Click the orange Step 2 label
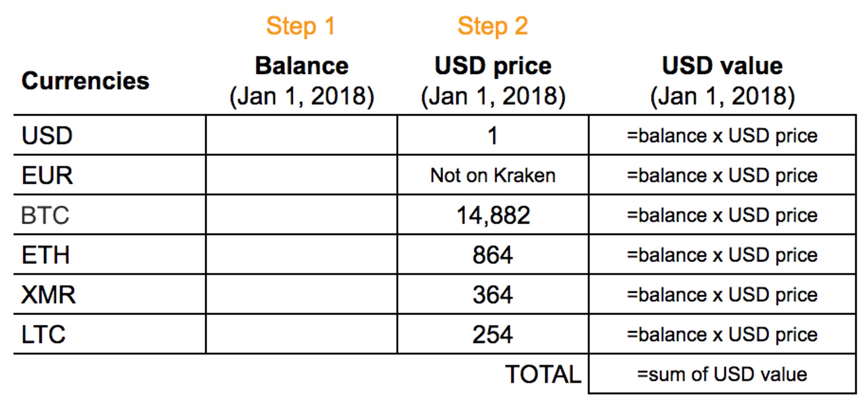868x409 pixels. pos(493,26)
